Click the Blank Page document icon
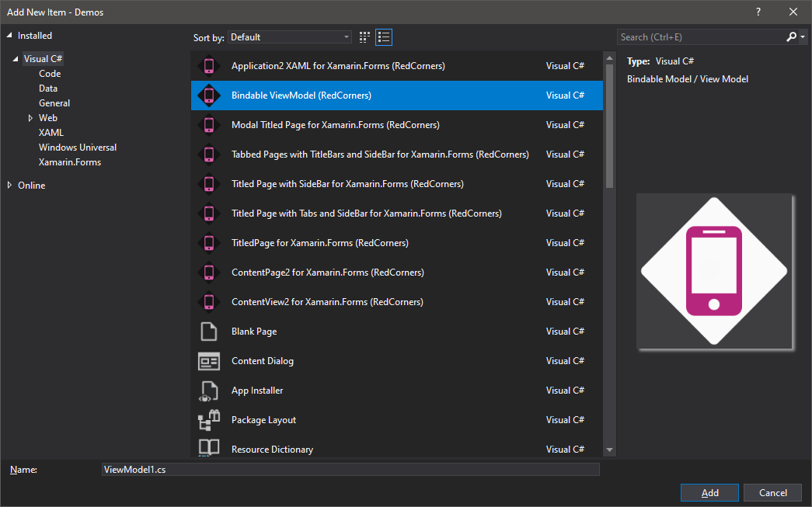This screenshot has width=812, height=507. tap(209, 331)
